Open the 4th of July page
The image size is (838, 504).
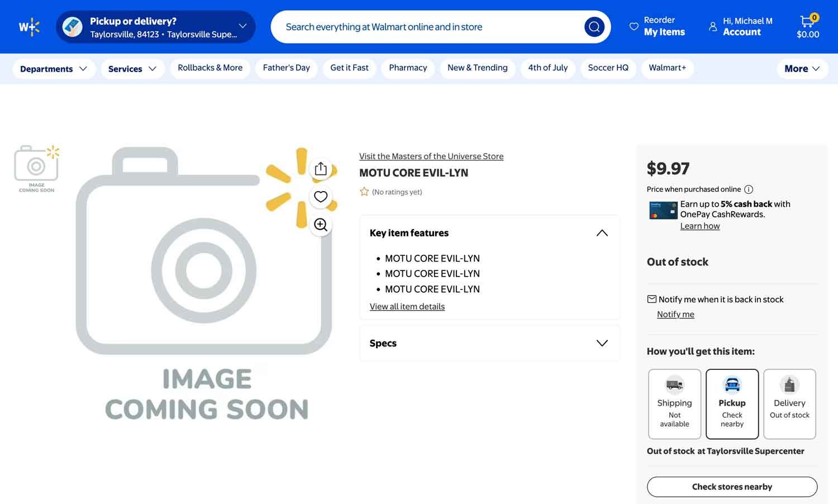tap(548, 68)
